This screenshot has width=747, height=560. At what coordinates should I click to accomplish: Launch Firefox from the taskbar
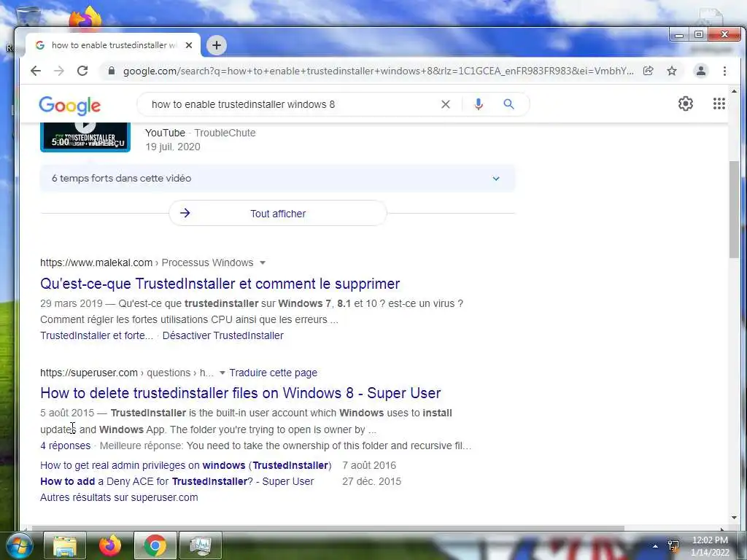[110, 545]
